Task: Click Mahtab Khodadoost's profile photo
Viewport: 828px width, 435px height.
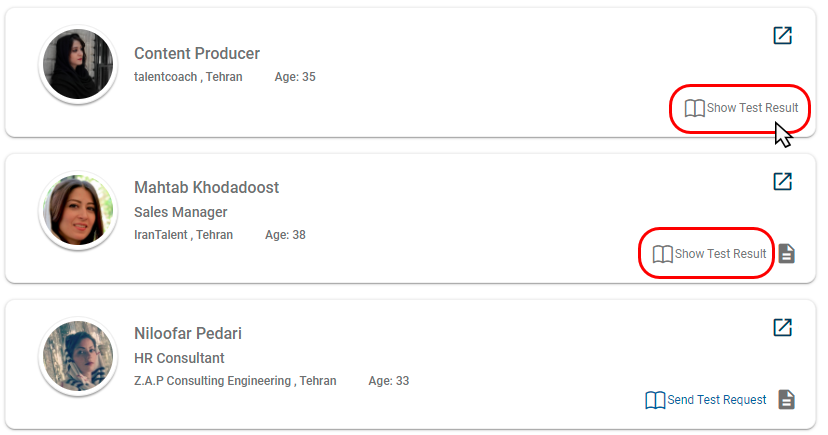Action: click(x=72, y=211)
